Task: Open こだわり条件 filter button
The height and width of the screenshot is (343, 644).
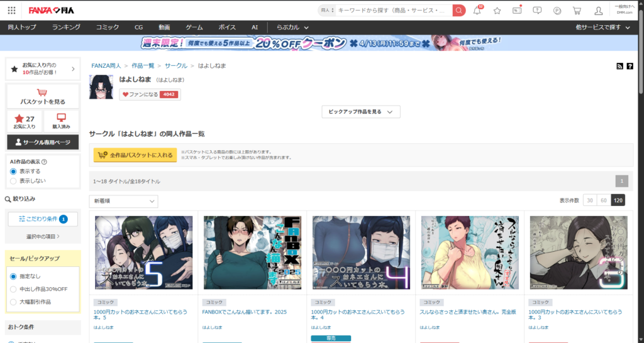Action: tap(43, 219)
